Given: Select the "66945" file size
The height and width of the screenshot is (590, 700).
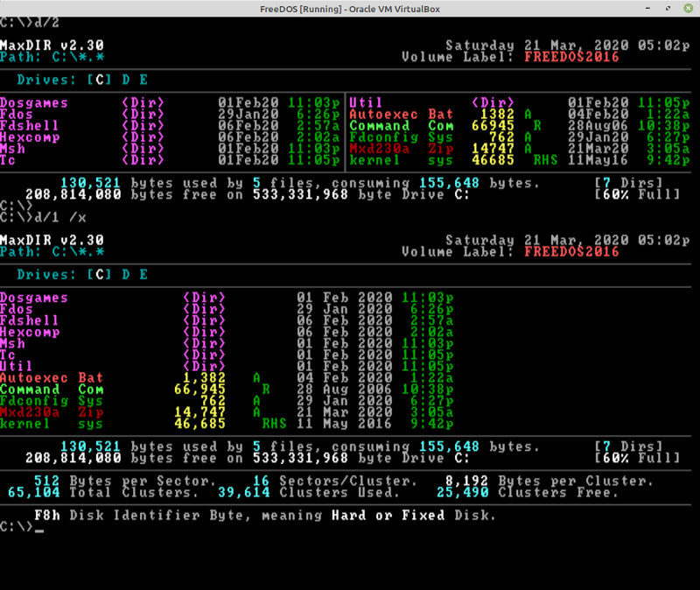Looking at the screenshot, I should click(x=493, y=125).
